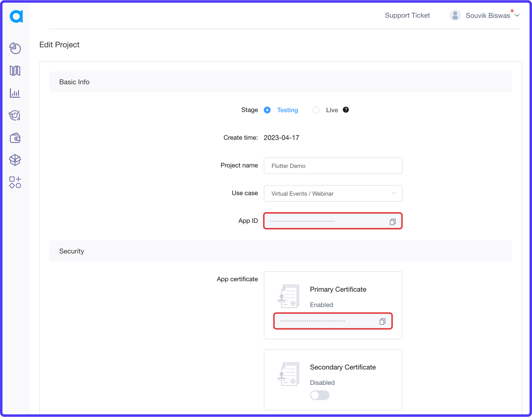Image resolution: width=532 pixels, height=417 pixels.
Task: Copy the App ID using the copy icon
Action: click(392, 222)
